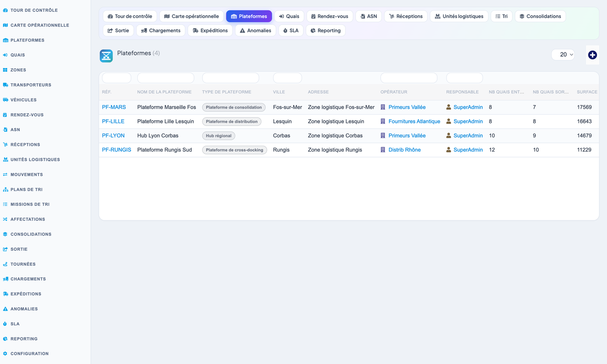Screen dimensions: 607x364
Task: Click the Véhicules icon in sidebar
Action: tap(5, 100)
